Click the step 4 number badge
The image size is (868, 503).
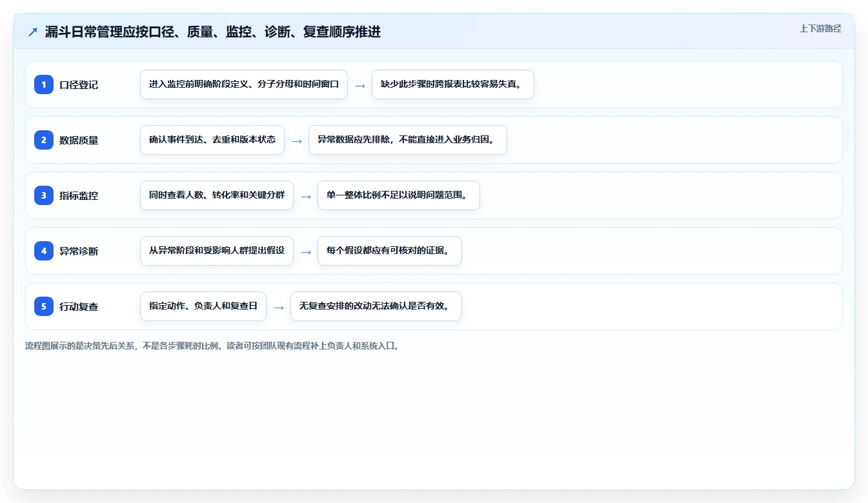(x=44, y=251)
